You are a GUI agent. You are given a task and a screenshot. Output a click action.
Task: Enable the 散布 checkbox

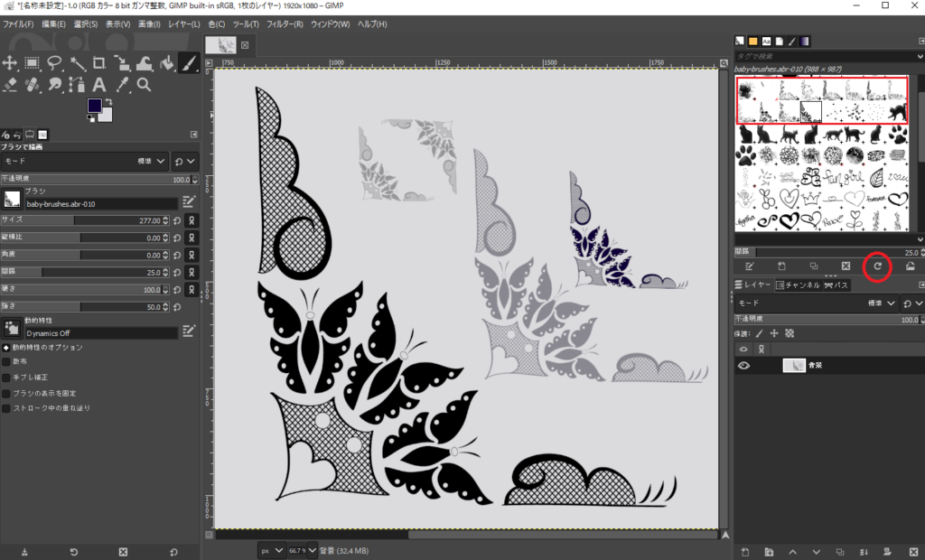coord(7,362)
